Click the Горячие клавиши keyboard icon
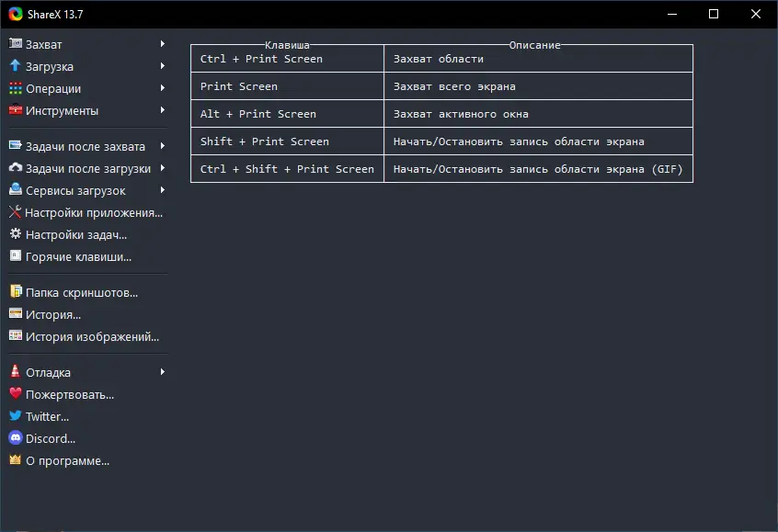This screenshot has height=532, width=778. [16, 255]
